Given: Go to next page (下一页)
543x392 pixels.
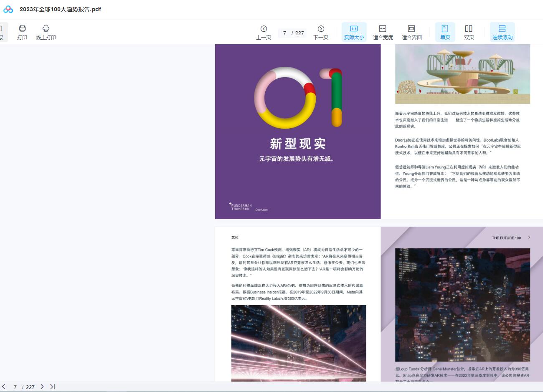Looking at the screenshot, I should (x=321, y=32).
